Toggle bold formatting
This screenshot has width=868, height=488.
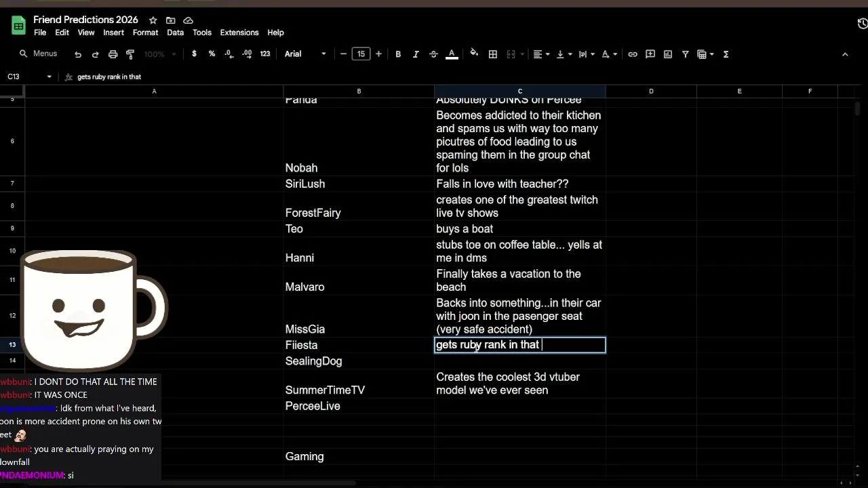tap(398, 54)
